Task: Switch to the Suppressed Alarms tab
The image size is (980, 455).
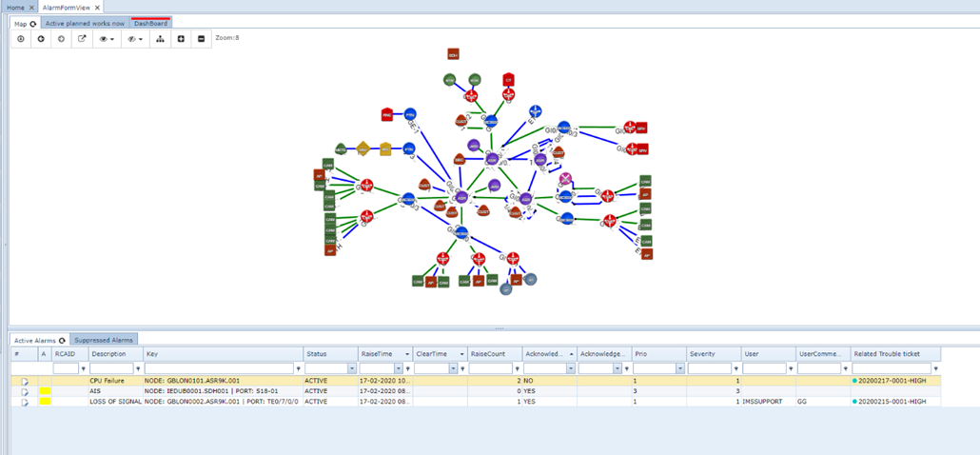Action: pos(105,340)
